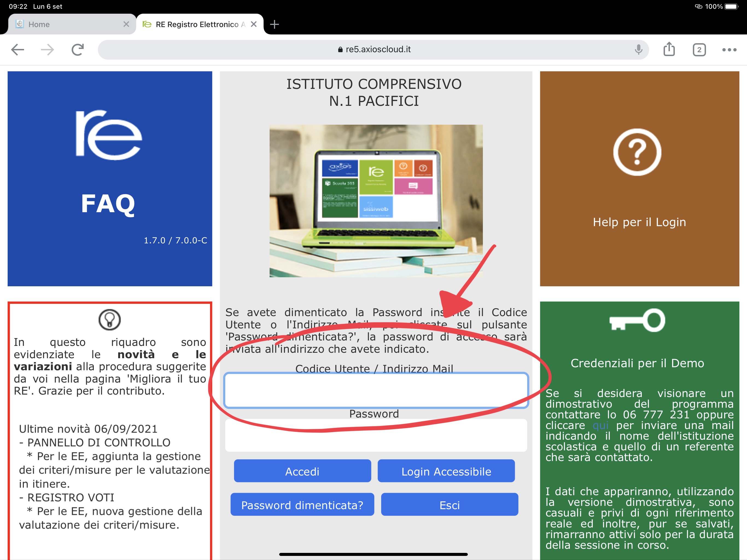Click the ISTITUTO COMPRENSIVO N.1 PACIFICI heading
The image size is (747, 560).
click(x=374, y=92)
